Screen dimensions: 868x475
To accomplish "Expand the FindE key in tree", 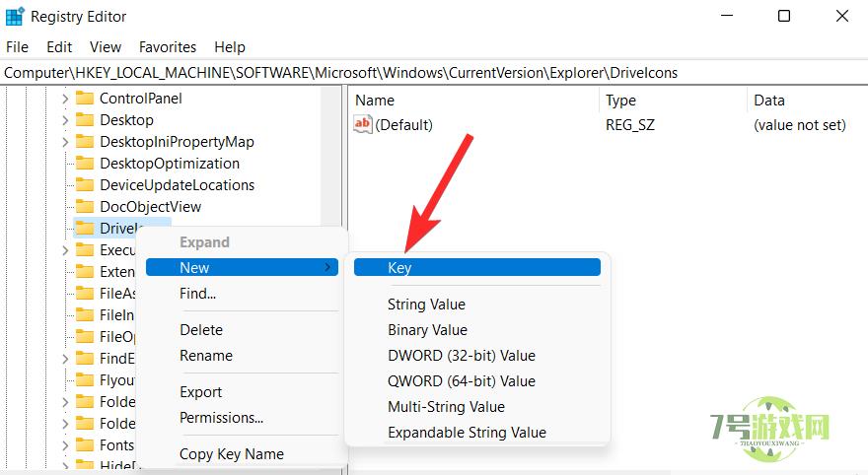I will [x=65, y=359].
